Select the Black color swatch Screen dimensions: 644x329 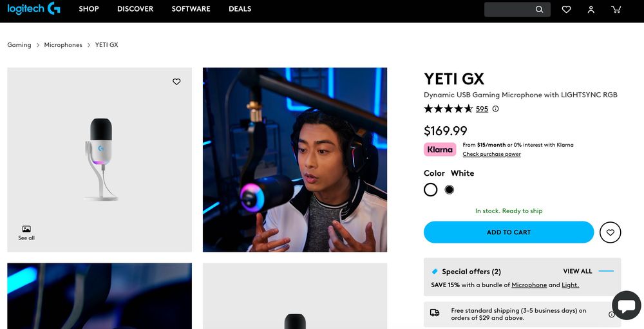tap(450, 189)
